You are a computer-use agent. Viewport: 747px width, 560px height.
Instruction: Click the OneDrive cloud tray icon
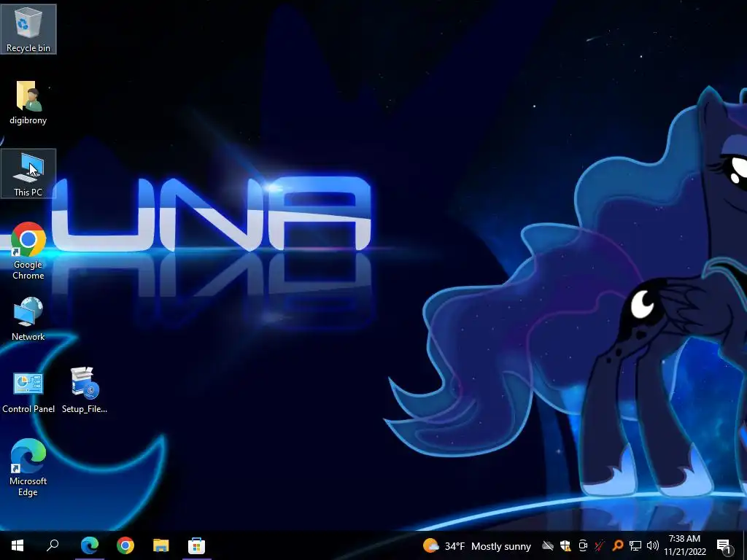click(x=548, y=545)
